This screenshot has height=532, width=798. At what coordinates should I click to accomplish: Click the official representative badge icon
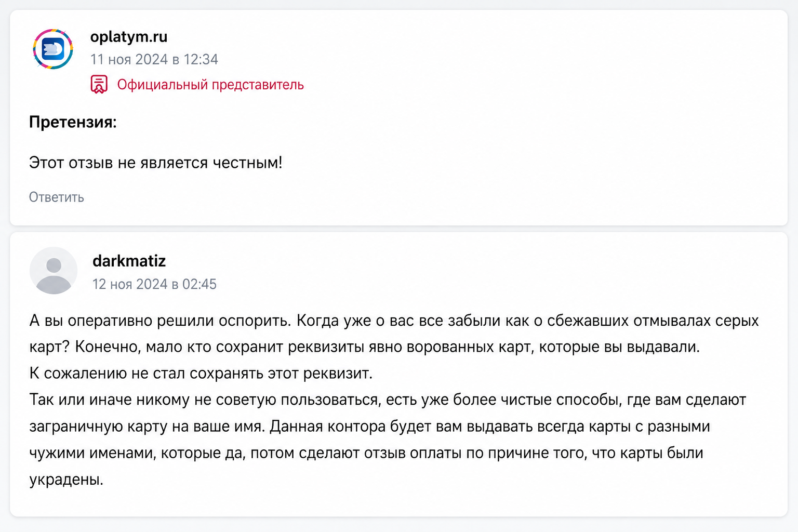pyautogui.click(x=99, y=84)
